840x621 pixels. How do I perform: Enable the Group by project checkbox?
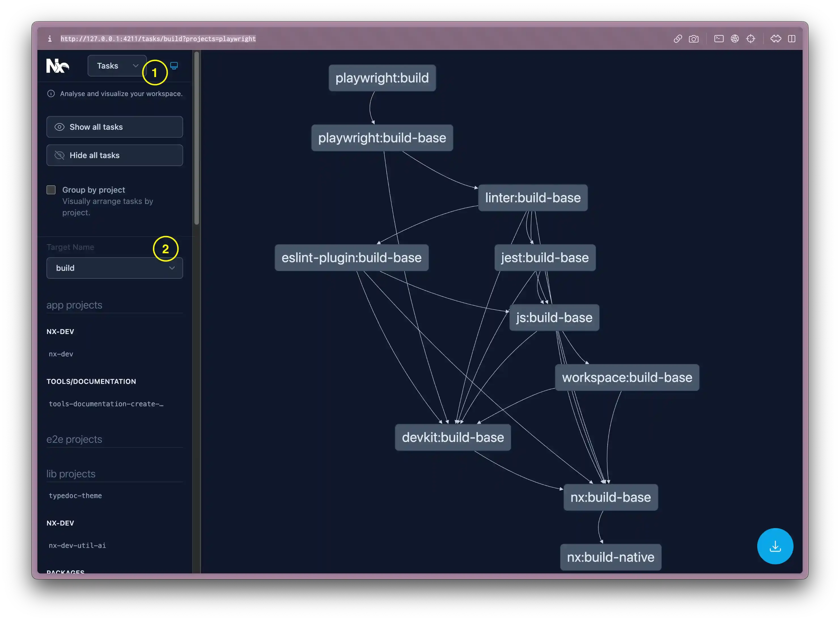tap(51, 190)
